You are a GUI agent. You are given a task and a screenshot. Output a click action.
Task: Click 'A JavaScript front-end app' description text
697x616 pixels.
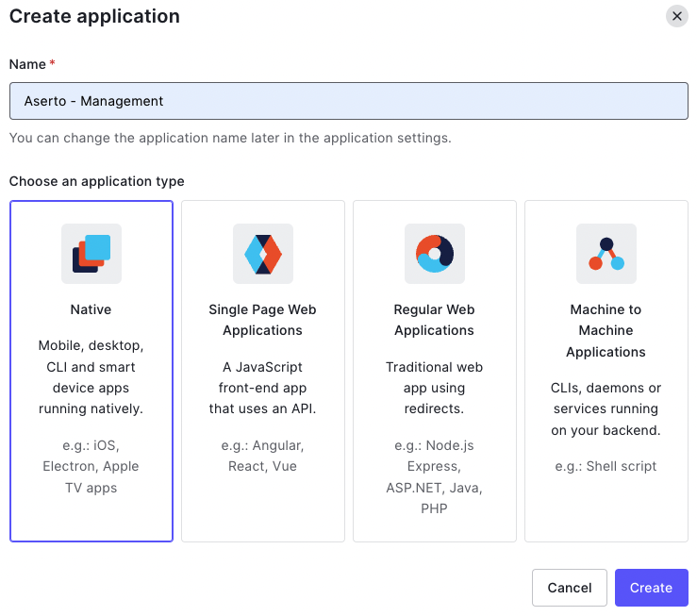tap(262, 388)
